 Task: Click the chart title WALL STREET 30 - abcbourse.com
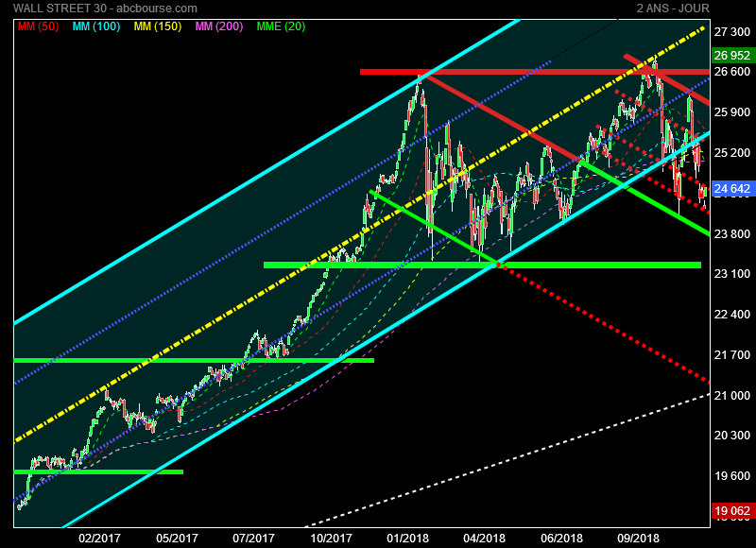(105, 9)
